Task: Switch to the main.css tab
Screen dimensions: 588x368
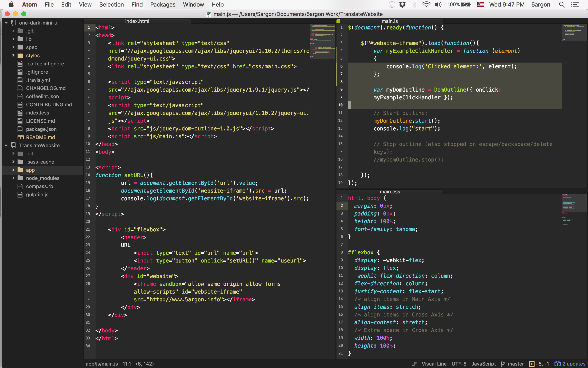Action: [390, 192]
